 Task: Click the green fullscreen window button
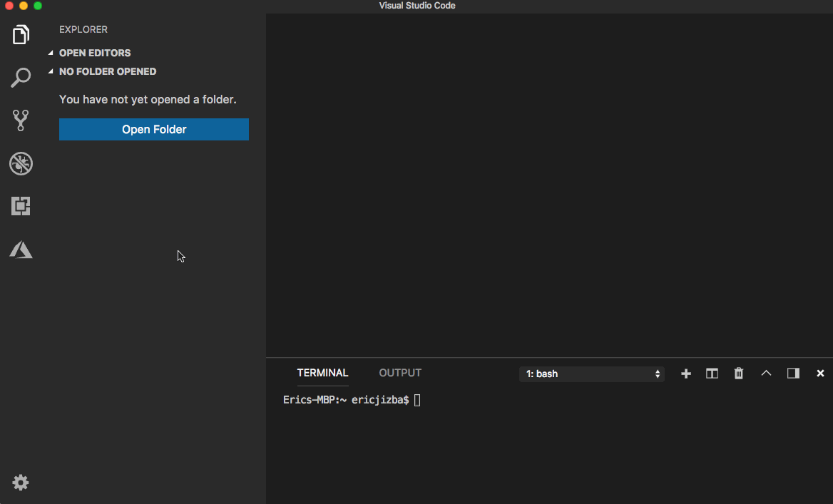pyautogui.click(x=38, y=5)
